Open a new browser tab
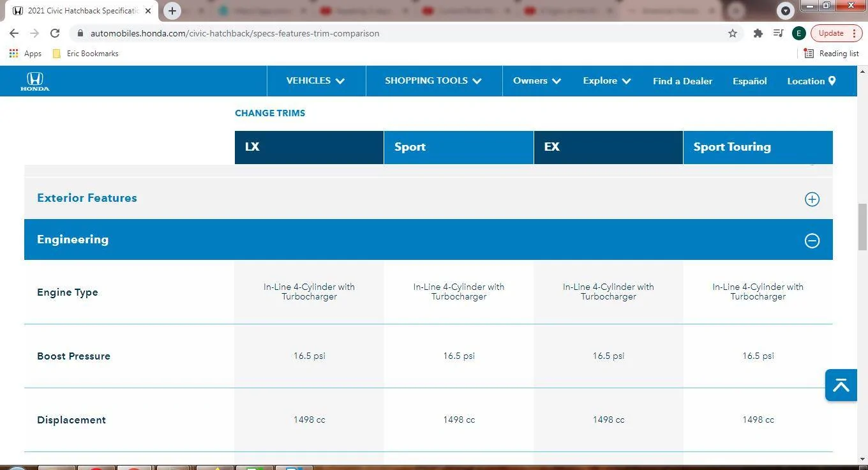868x470 pixels. click(172, 11)
